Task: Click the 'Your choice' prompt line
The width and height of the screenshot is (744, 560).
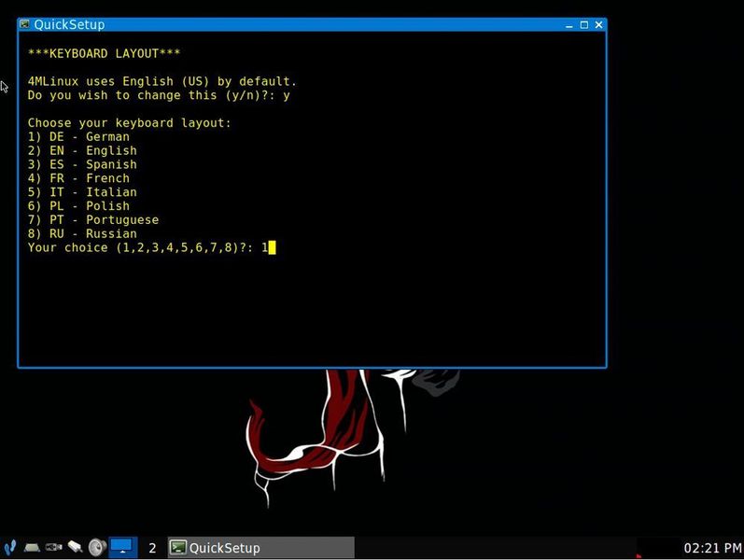Action: (x=148, y=247)
